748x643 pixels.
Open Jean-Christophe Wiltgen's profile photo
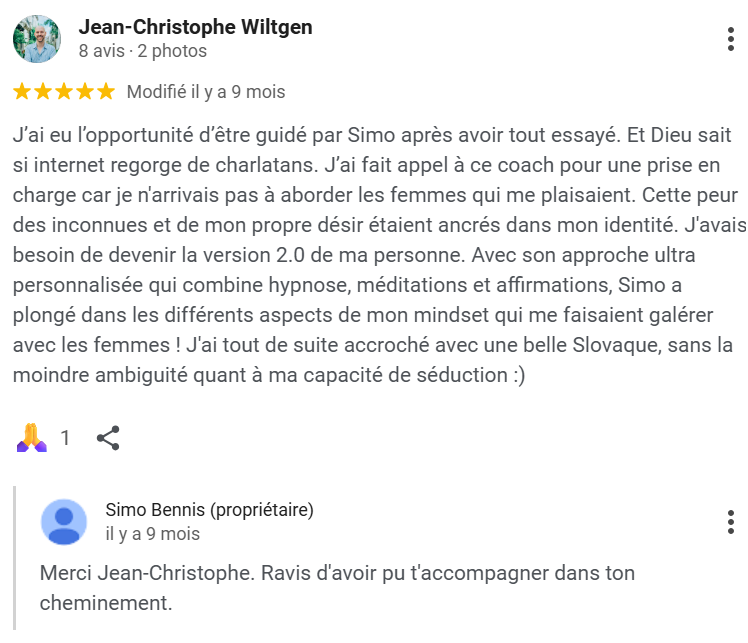pyautogui.click(x=37, y=39)
